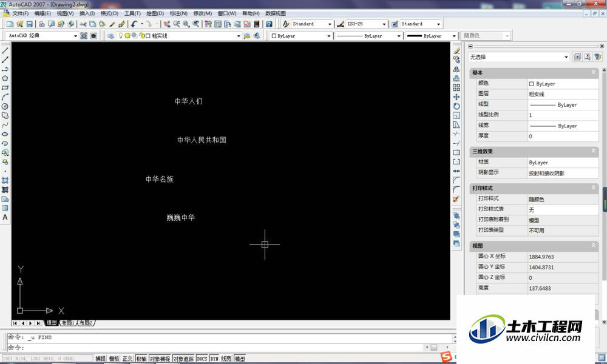The height and width of the screenshot is (364, 607).
Task: Open the 粗实线 layer dropdown
Action: coord(239,36)
